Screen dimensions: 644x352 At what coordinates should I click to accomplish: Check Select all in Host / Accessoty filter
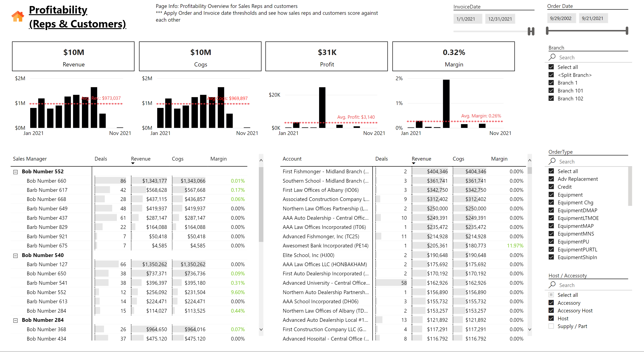pos(551,295)
